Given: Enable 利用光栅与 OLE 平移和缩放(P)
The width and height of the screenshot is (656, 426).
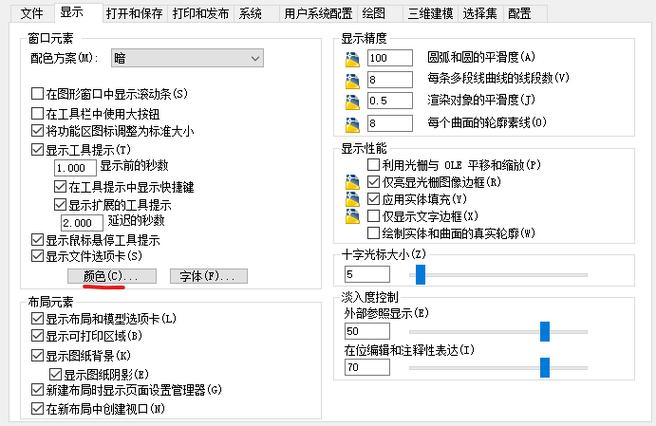Looking at the screenshot, I should (x=373, y=165).
